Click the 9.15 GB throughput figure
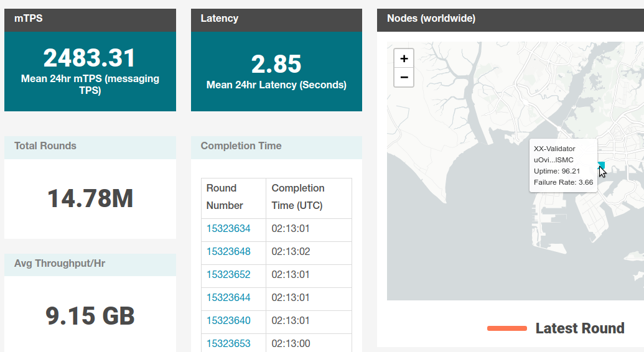Screen dimensions: 644x352 click(90, 316)
